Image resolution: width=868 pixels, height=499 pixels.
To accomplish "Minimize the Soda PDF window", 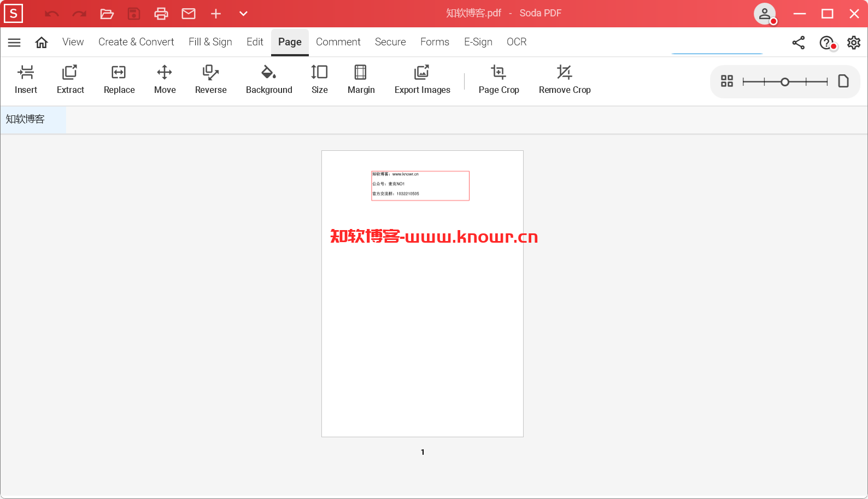I will tap(800, 14).
